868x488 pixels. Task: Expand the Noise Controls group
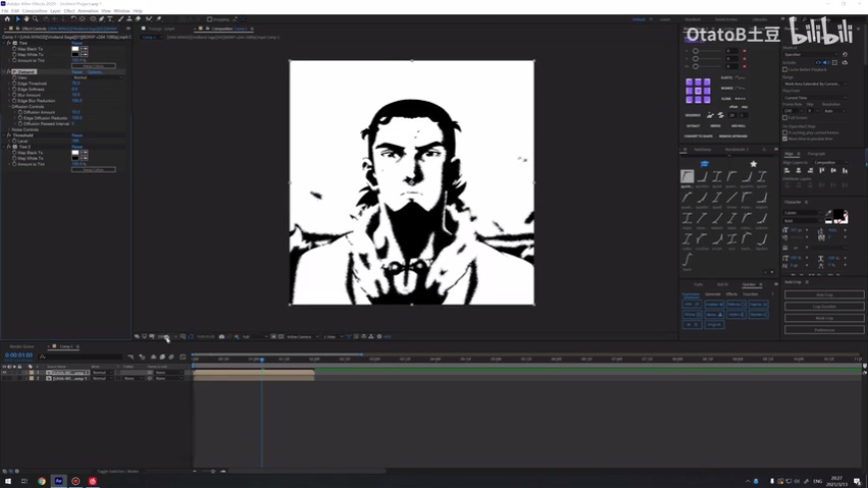(x=7, y=130)
